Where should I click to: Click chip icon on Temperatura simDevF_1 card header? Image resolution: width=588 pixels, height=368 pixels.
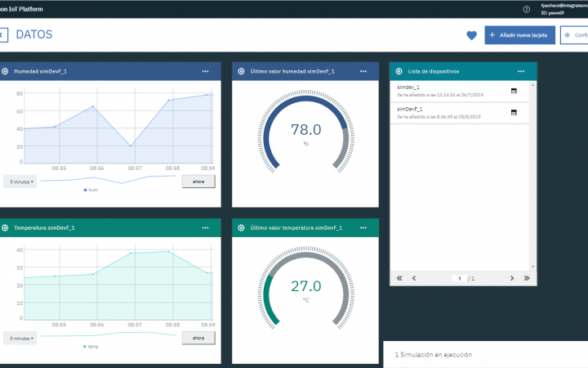5,228
